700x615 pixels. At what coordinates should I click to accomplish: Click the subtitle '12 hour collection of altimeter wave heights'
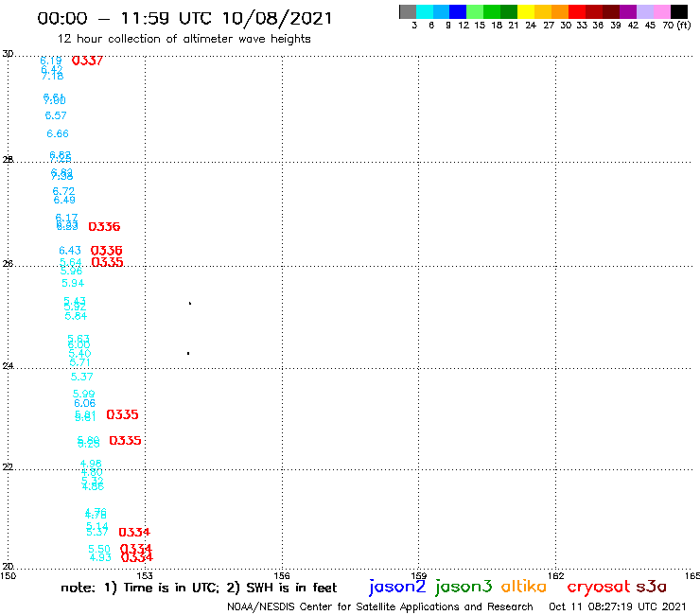pos(184,40)
